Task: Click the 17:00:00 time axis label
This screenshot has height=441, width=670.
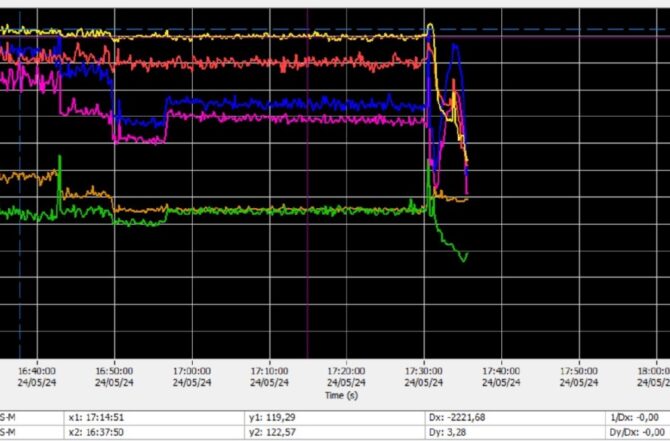Action: [192, 376]
